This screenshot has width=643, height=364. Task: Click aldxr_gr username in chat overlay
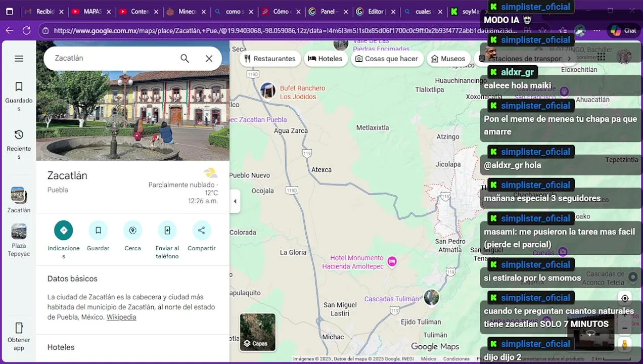517,72
